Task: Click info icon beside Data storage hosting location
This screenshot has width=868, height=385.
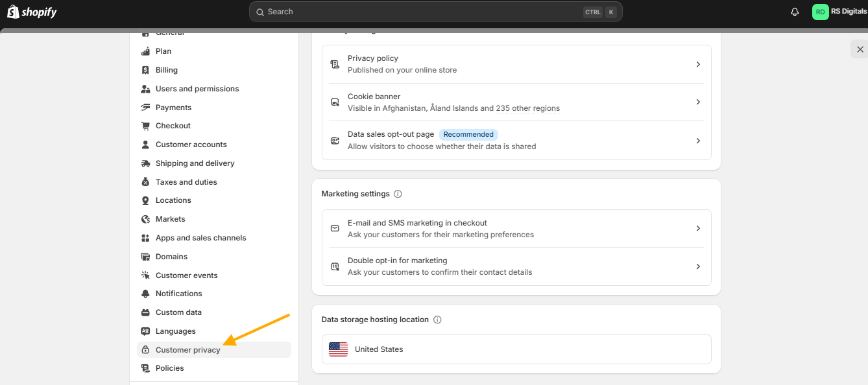Action: [x=437, y=320]
